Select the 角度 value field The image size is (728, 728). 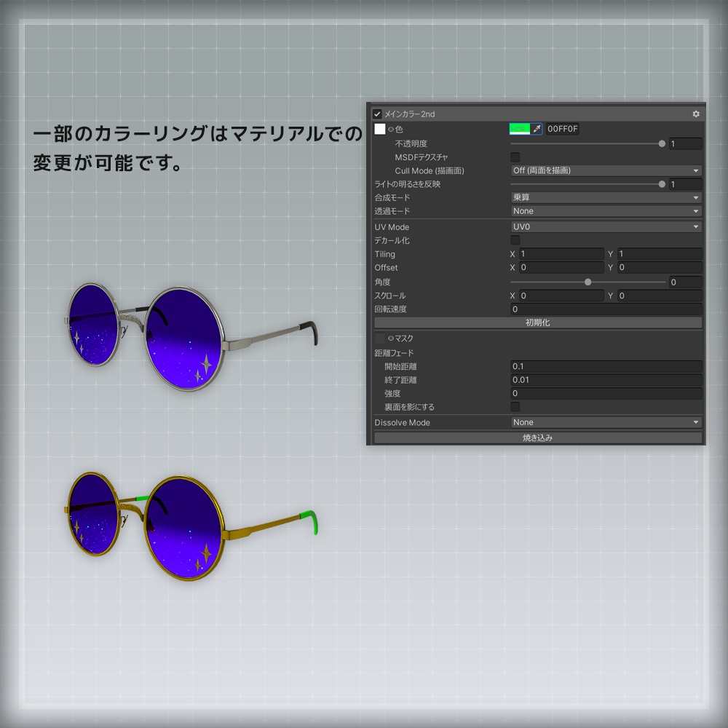(685, 282)
